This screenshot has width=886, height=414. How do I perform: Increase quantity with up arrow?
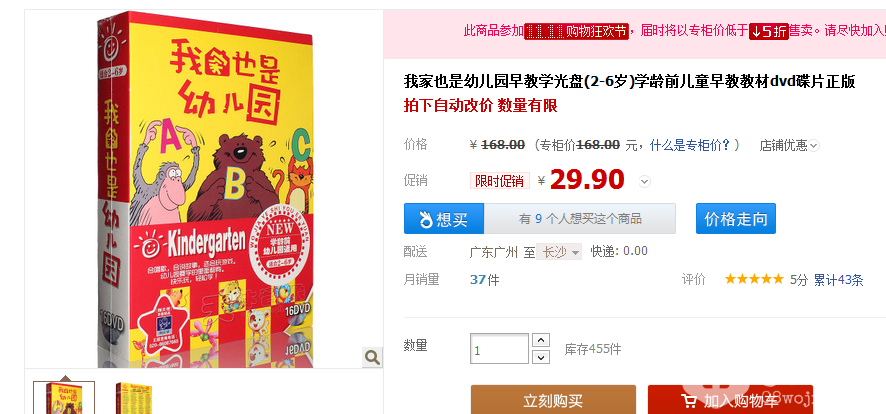541,340
